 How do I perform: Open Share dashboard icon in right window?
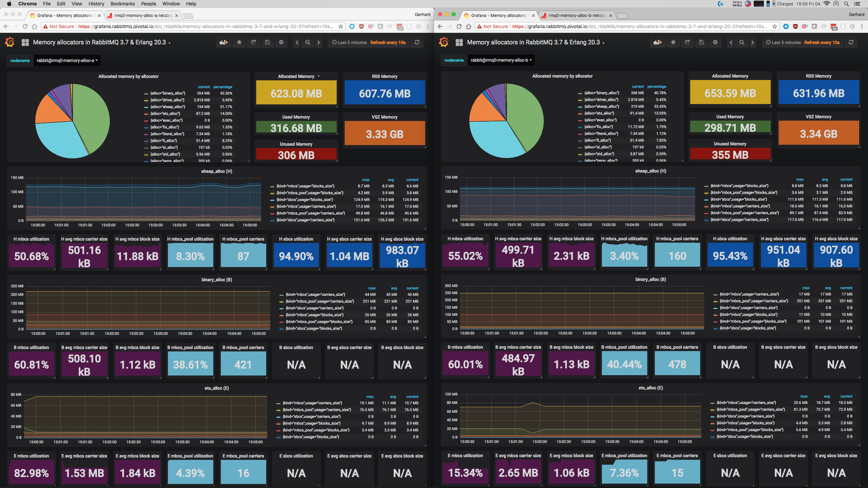[687, 42]
